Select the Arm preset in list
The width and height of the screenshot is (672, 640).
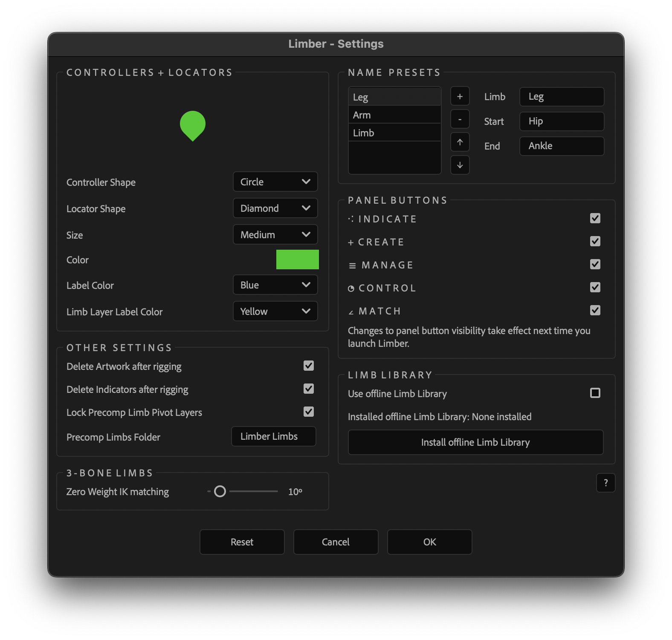[394, 115]
